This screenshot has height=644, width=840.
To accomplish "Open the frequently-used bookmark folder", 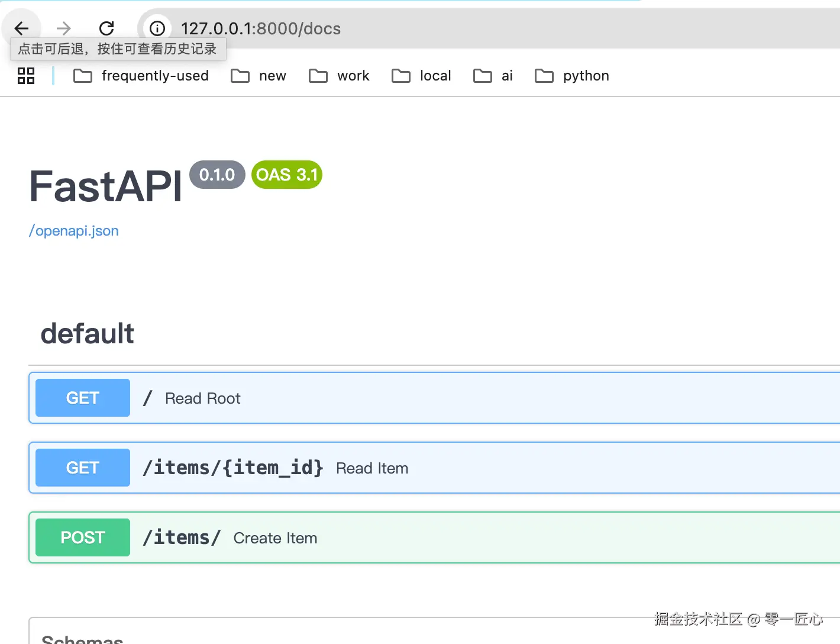I will (x=141, y=76).
